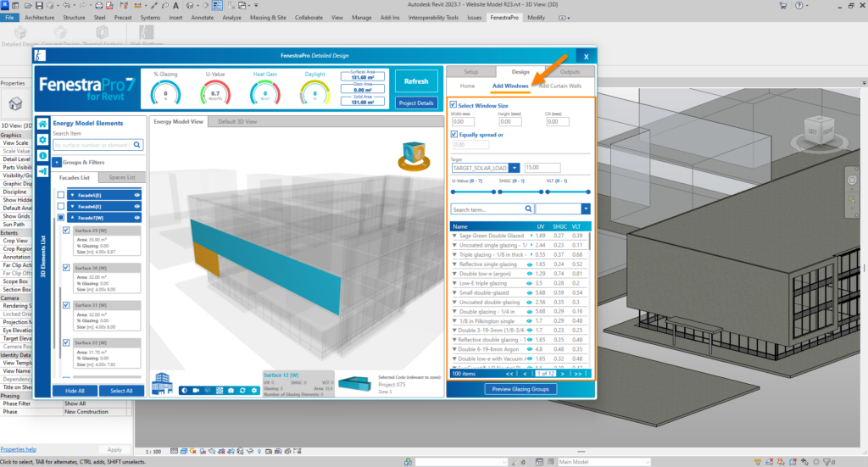The height and width of the screenshot is (467, 868).
Task: Click the Hide All button
Action: click(75, 391)
